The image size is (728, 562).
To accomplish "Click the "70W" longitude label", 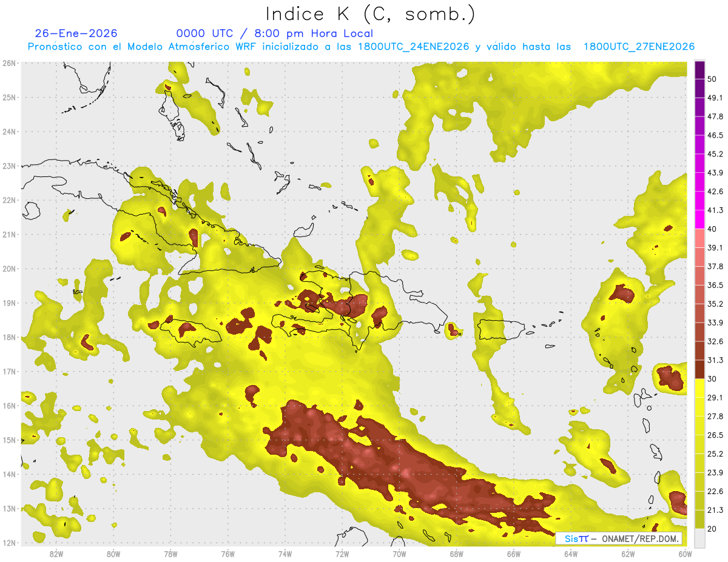I will pyautogui.click(x=399, y=554).
